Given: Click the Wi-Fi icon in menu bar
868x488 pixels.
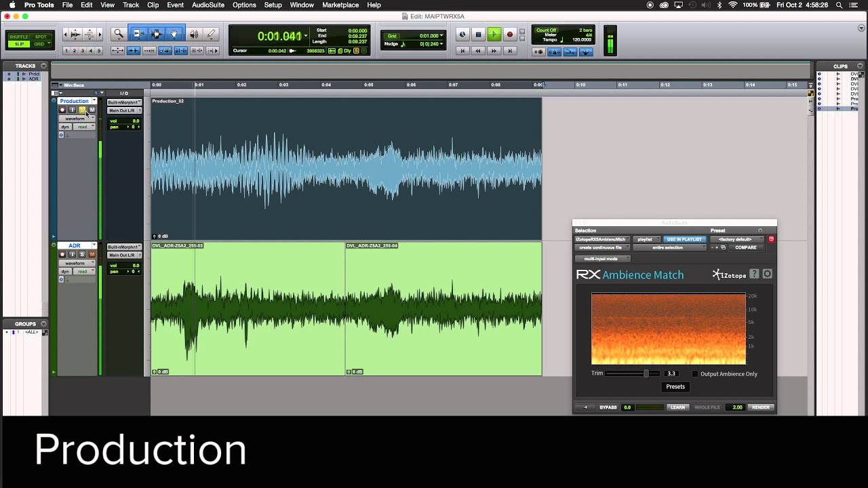Looking at the screenshot, I should point(732,5).
